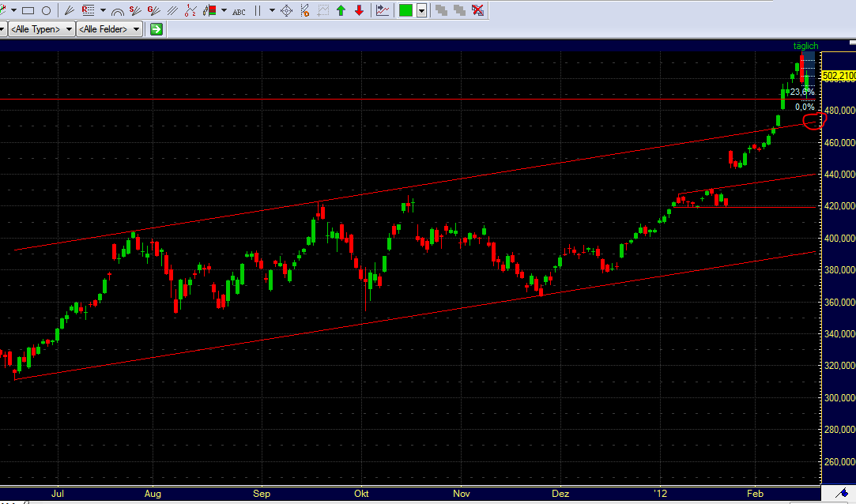
Task: Click the green arrow apply button
Action: [x=156, y=28]
